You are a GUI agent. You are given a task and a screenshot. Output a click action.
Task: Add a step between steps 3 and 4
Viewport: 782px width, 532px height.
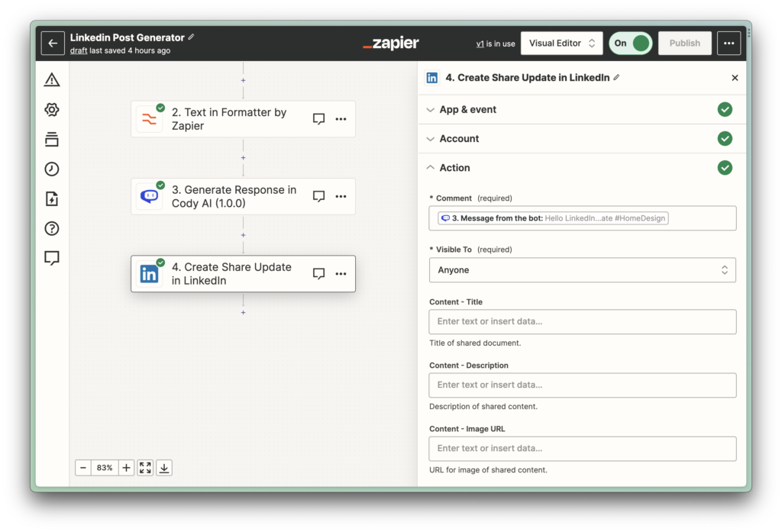(244, 235)
